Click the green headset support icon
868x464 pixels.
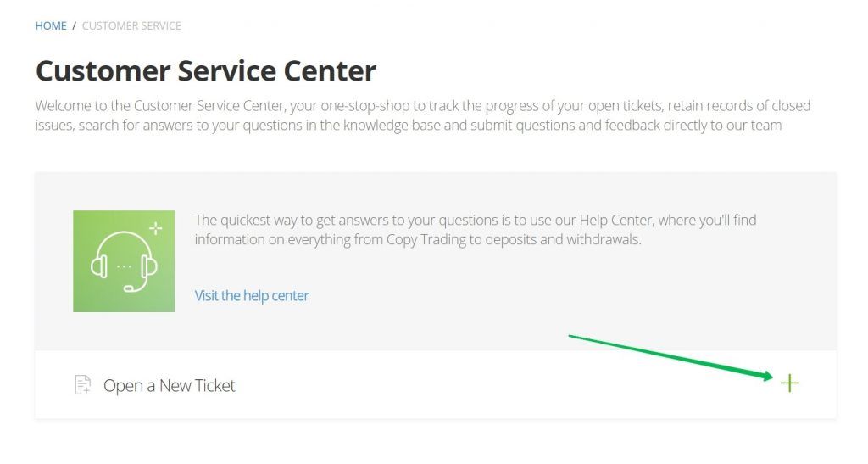click(124, 261)
